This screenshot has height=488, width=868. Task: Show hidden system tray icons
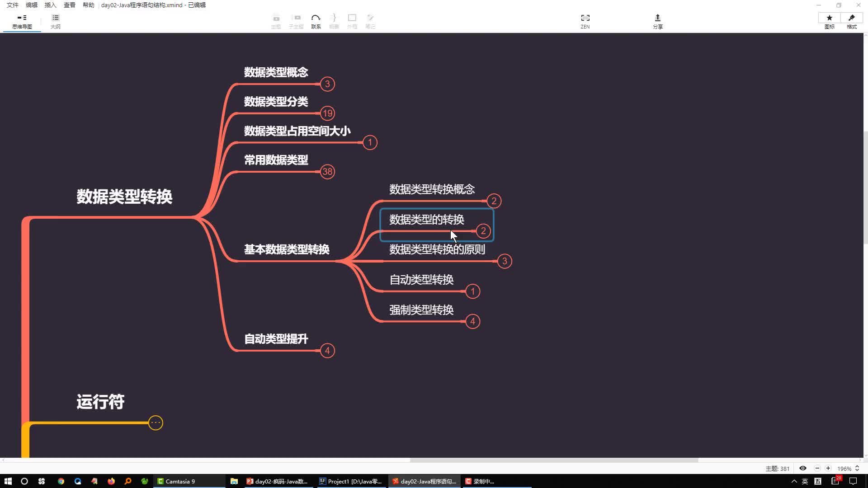pos(794,481)
